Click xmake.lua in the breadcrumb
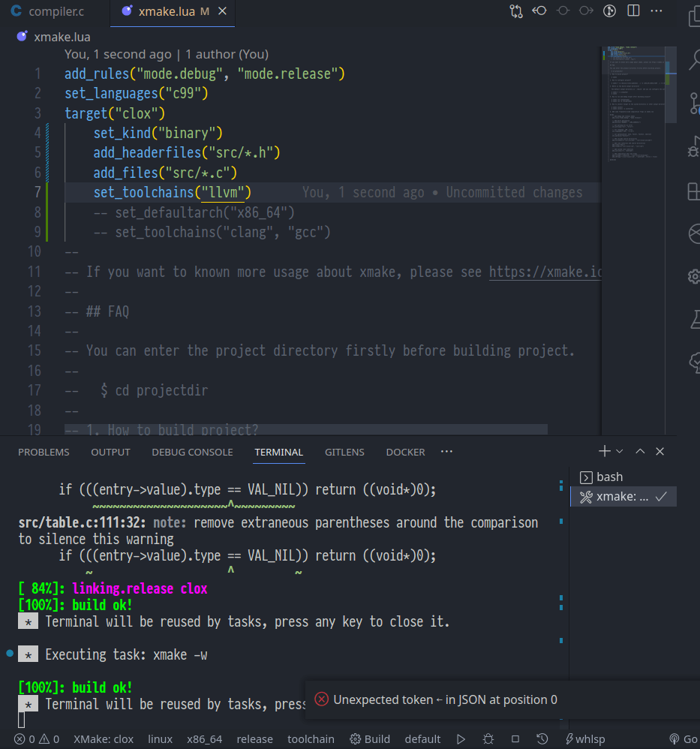 pyautogui.click(x=62, y=38)
